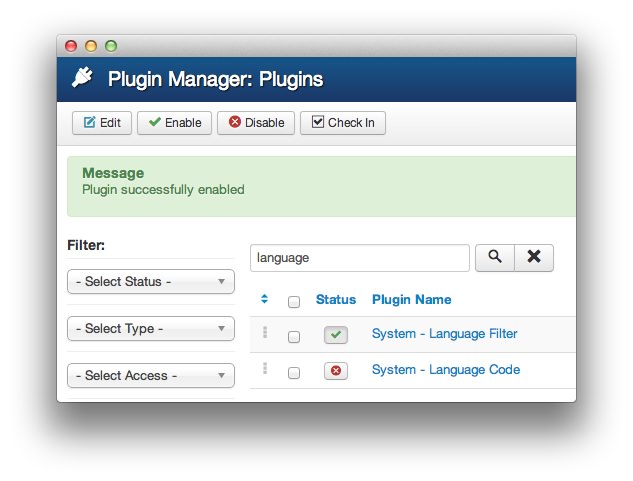The image size is (633, 481).
Task: Open the Select Status dropdown
Action: pyautogui.click(x=151, y=282)
